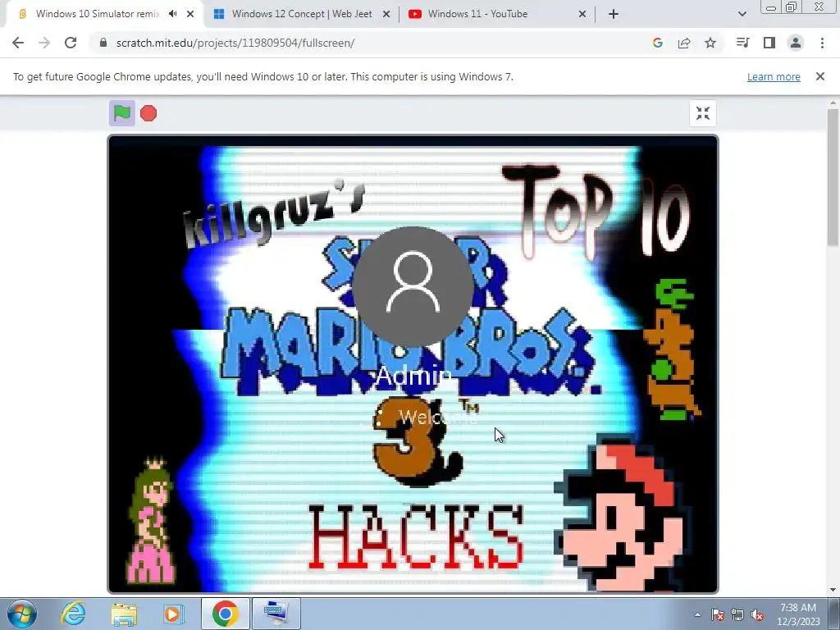Open the on-screen keyboard taskbar app
Screen dimensions: 840x630
pos(276,614)
